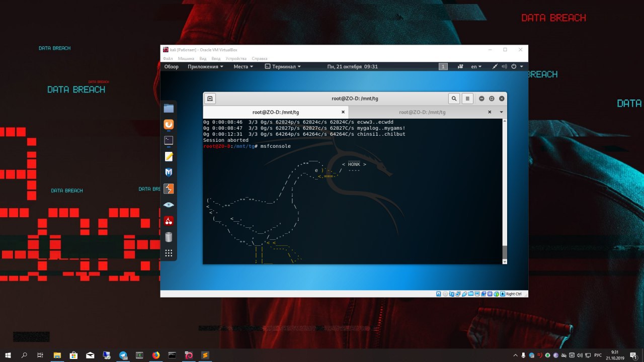Open the Files manager in Kali dock
Image resolution: width=644 pixels, height=362 pixels.
point(169,108)
